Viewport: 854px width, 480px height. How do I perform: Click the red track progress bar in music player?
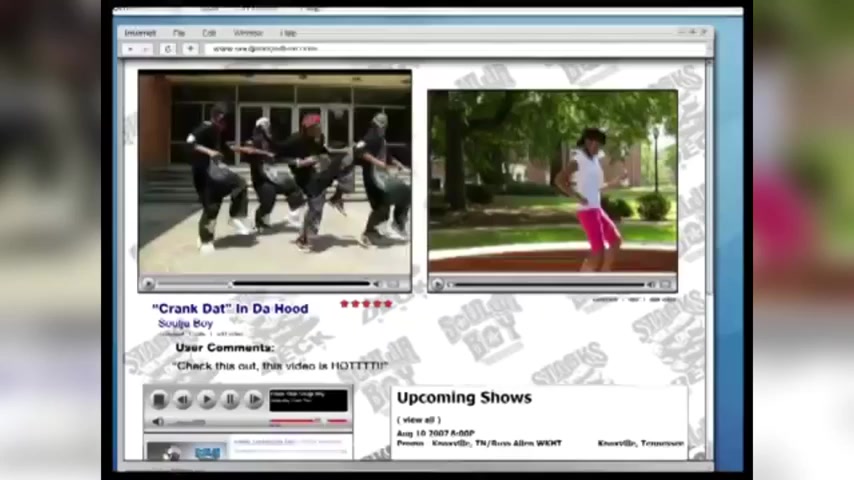[309, 421]
